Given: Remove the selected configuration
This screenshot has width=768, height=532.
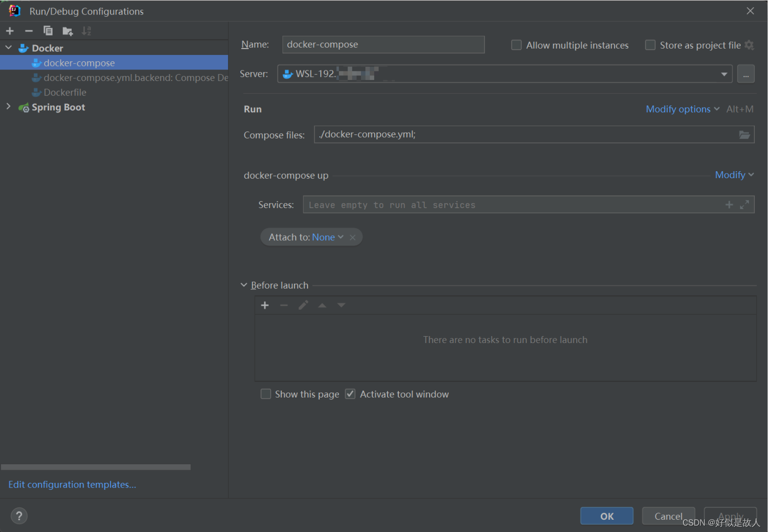Looking at the screenshot, I should [x=29, y=30].
